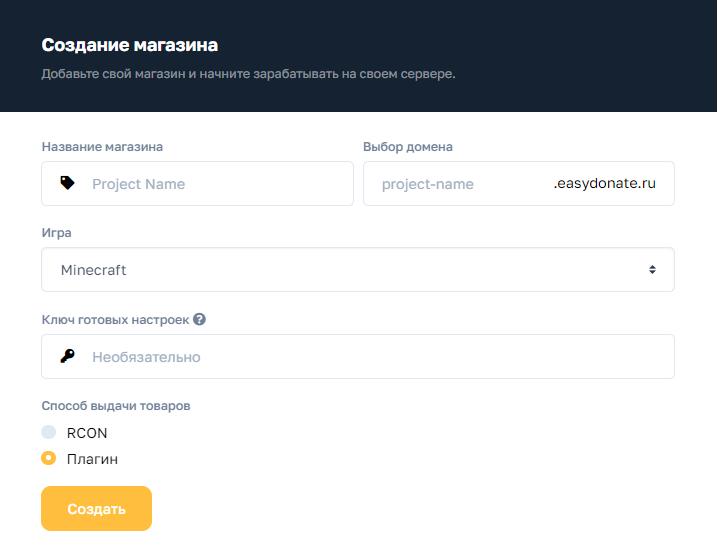Click the Название магазина label
Screen dimensions: 717x552
click(102, 146)
